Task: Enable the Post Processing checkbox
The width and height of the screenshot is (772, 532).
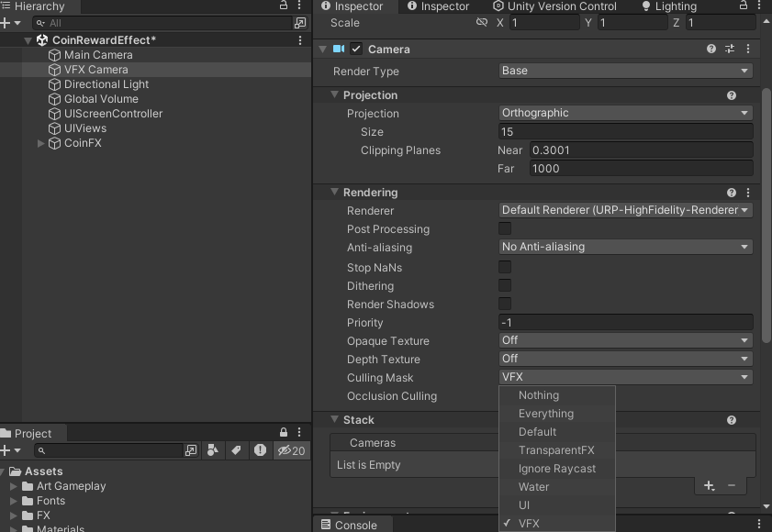Action: point(505,228)
